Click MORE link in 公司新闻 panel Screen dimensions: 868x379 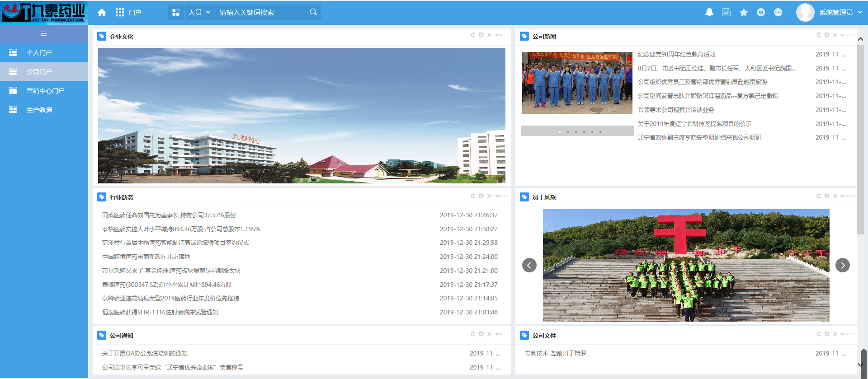pos(847,35)
